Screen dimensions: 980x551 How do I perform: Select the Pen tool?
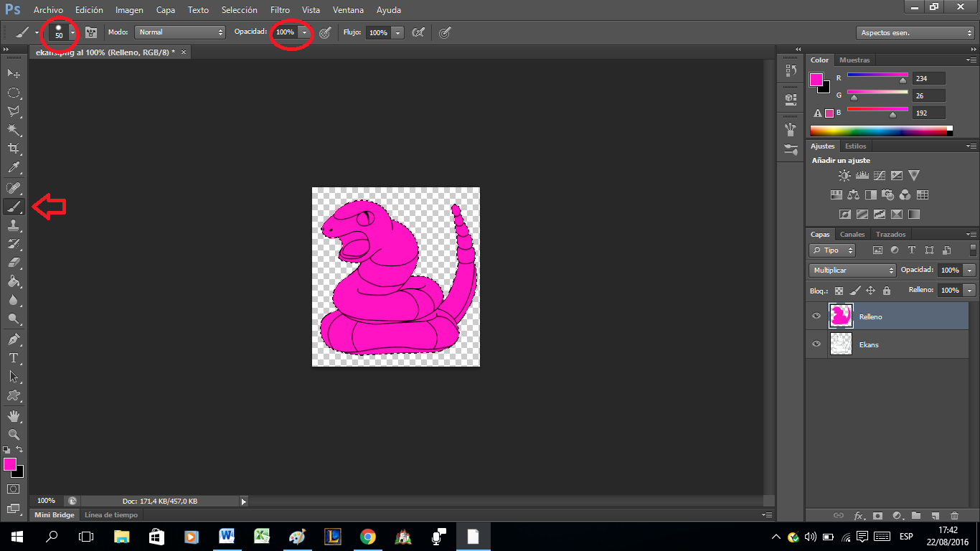(x=14, y=339)
